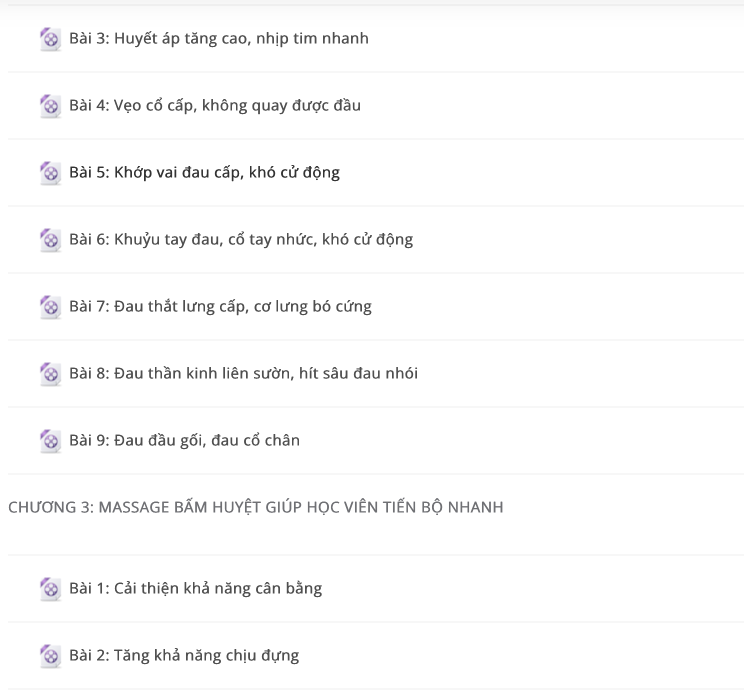Open lesson Bài 4: Vẹo cổ cấp

click(x=215, y=105)
